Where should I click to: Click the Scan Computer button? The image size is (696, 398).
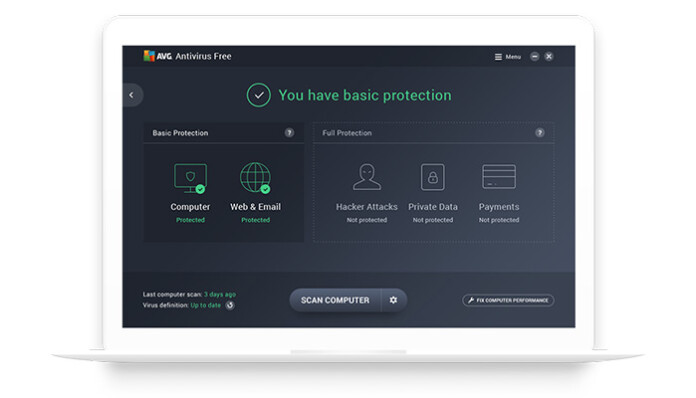click(335, 300)
